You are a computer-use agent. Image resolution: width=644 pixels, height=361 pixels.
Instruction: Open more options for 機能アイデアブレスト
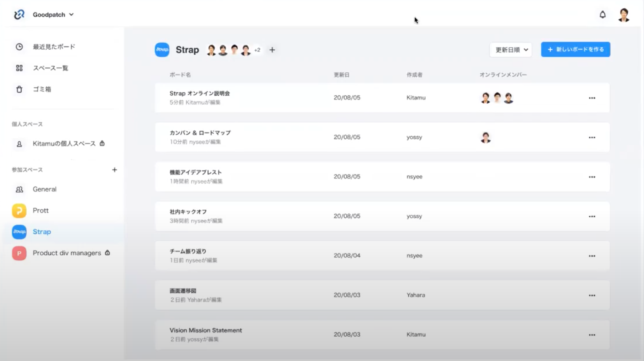592,177
